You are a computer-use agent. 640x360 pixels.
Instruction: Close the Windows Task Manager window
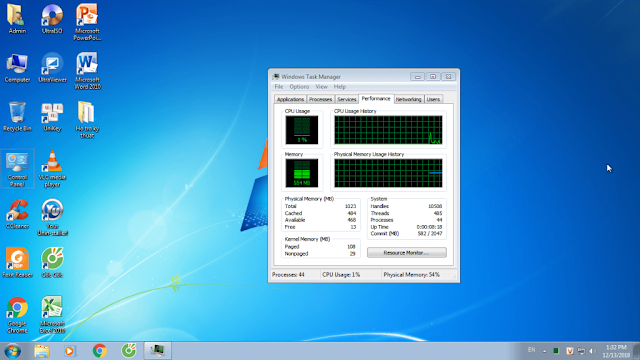tap(448, 77)
